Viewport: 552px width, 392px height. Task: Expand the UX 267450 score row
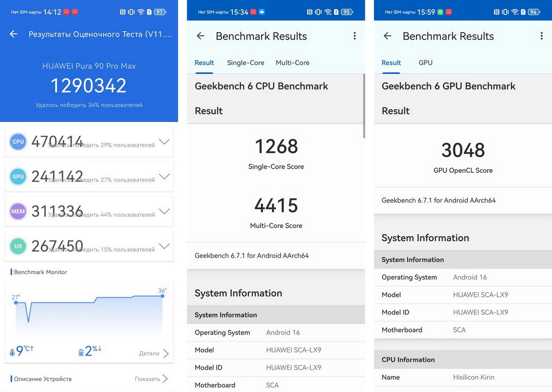(x=164, y=246)
